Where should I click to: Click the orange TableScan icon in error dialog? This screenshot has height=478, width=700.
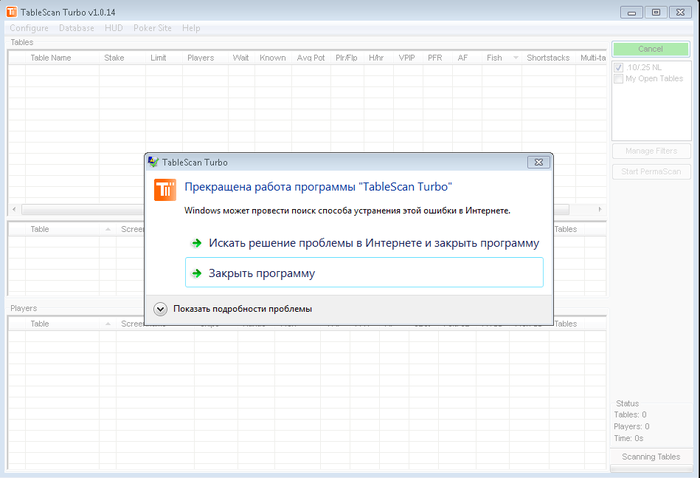[x=165, y=190]
